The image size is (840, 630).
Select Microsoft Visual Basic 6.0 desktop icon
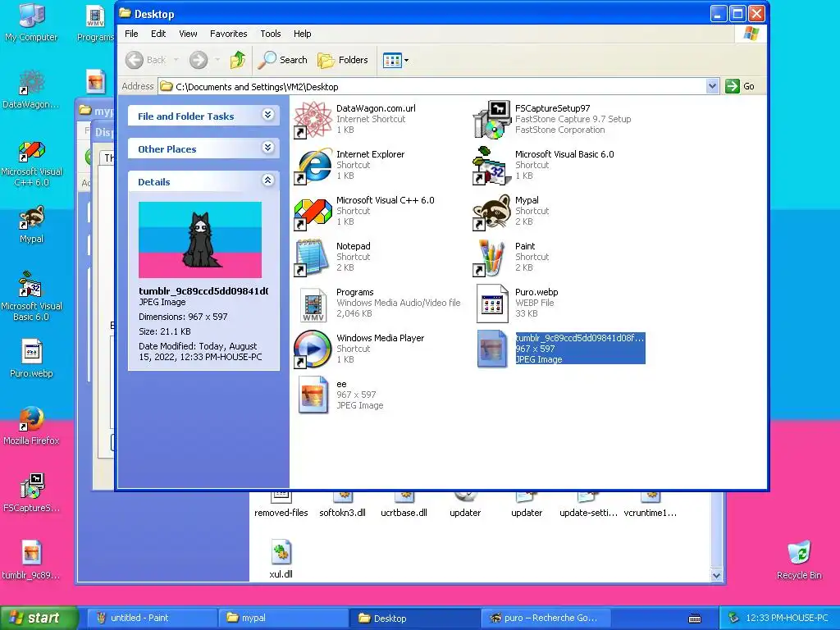tap(31, 296)
